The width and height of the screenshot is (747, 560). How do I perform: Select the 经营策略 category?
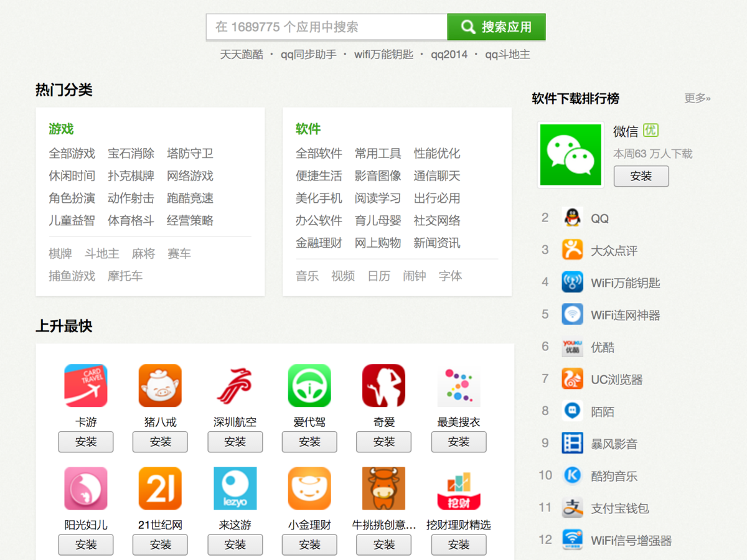point(190,220)
